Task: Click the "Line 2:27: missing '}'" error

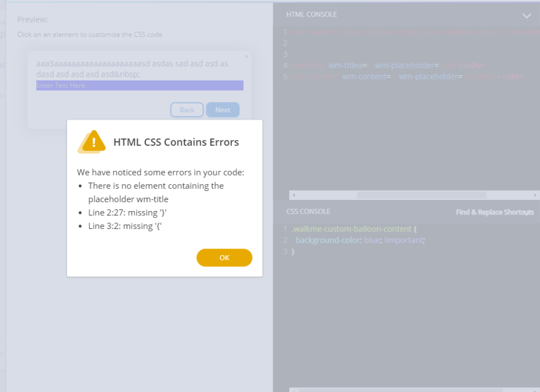Action: pyautogui.click(x=128, y=212)
